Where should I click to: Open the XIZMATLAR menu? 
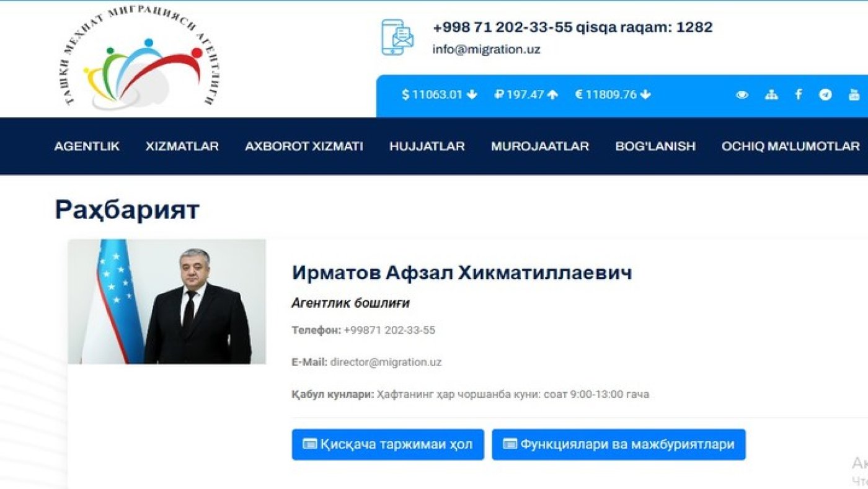(x=182, y=146)
